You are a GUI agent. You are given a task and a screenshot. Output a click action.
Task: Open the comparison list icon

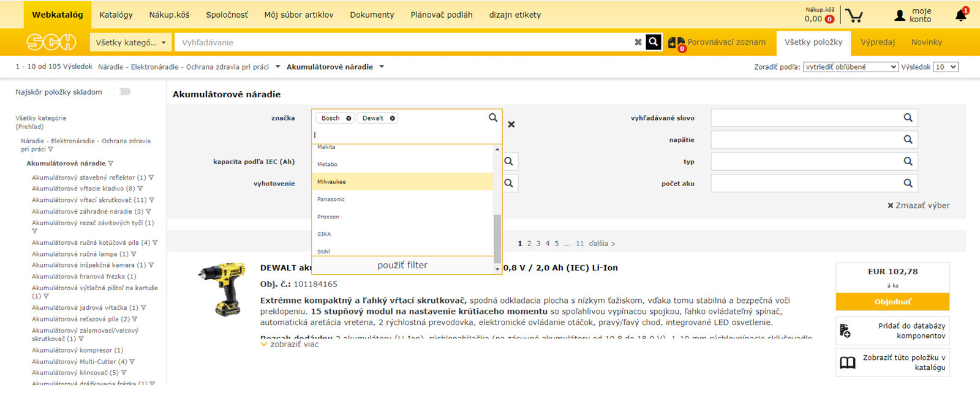pyautogui.click(x=677, y=43)
